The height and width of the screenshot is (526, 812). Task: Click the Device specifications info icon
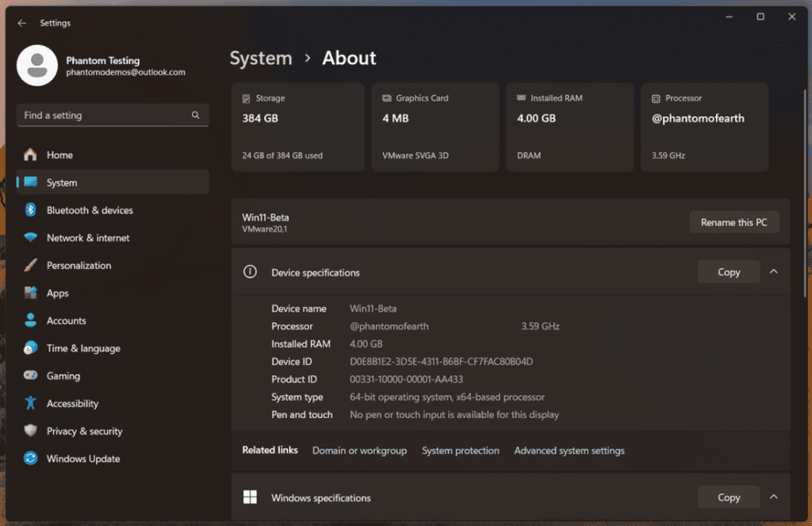pos(250,272)
